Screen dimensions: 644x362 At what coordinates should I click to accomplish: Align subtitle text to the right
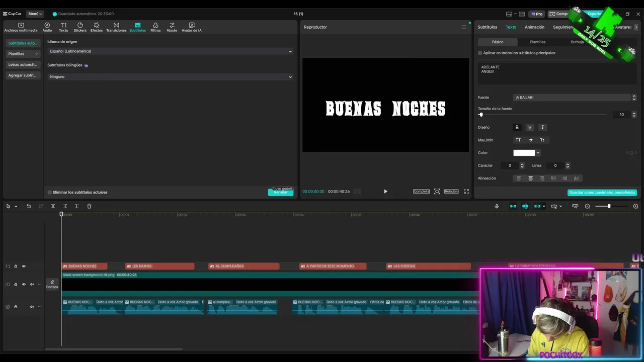[x=542, y=178]
